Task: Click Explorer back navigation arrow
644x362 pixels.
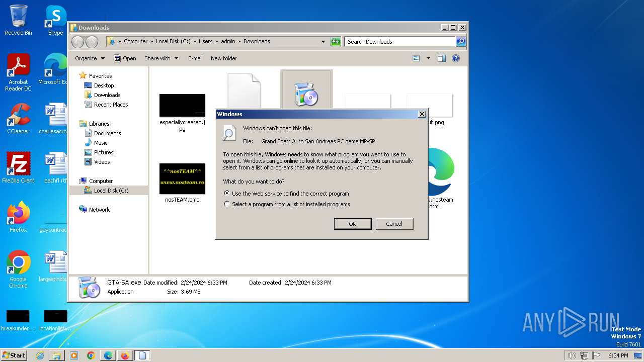Action: coord(77,42)
